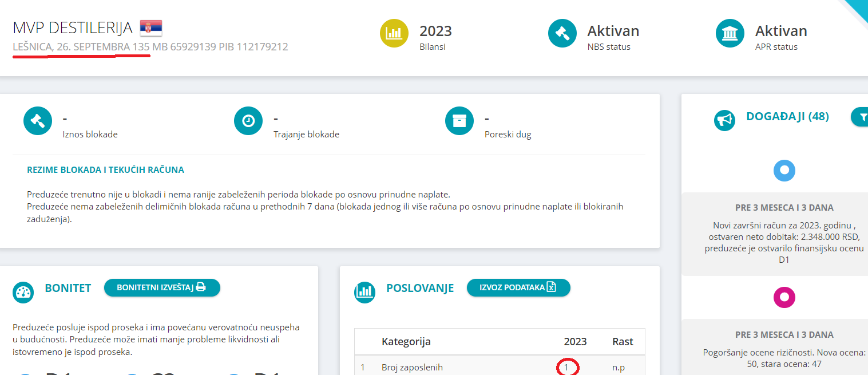This screenshot has height=375, width=868.
Task: Click the Poslovanje bar chart icon
Action: (x=364, y=292)
